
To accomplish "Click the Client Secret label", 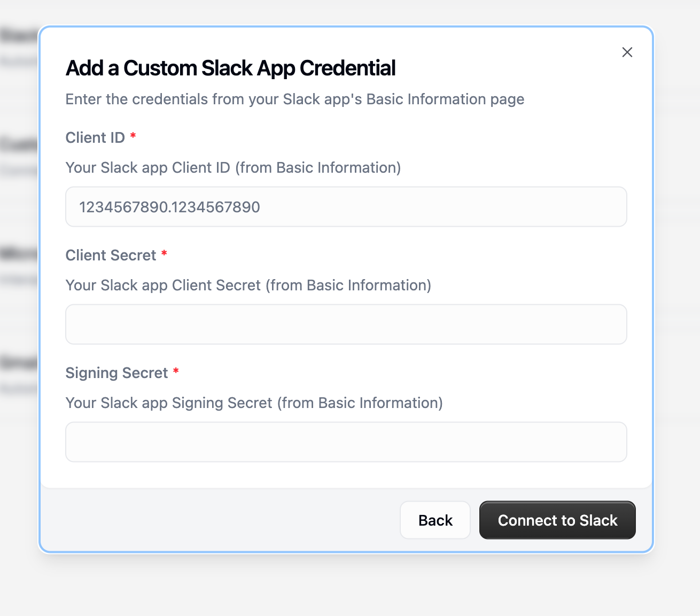I will coord(111,256).
